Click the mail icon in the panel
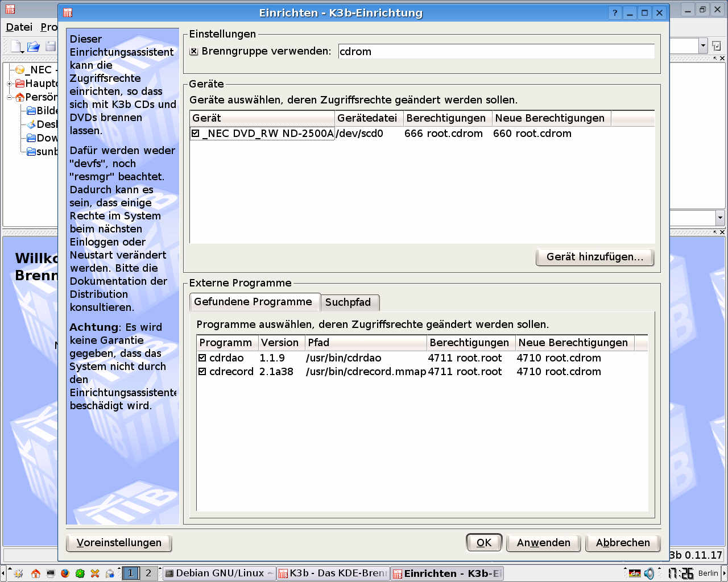Viewport: 728px width, 582px height. [x=110, y=573]
